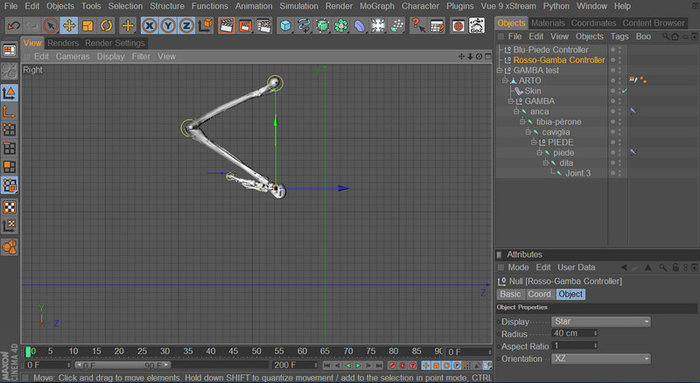Select the Basic button in Attributes
700x383 pixels.
(510, 294)
